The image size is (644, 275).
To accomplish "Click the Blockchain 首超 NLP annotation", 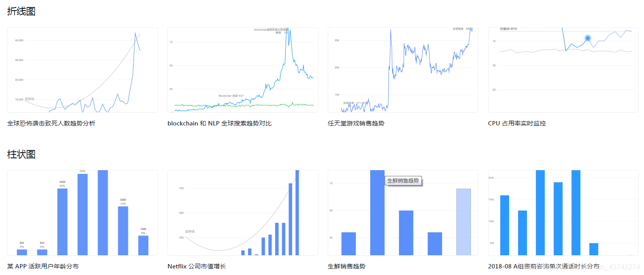I will (231, 96).
